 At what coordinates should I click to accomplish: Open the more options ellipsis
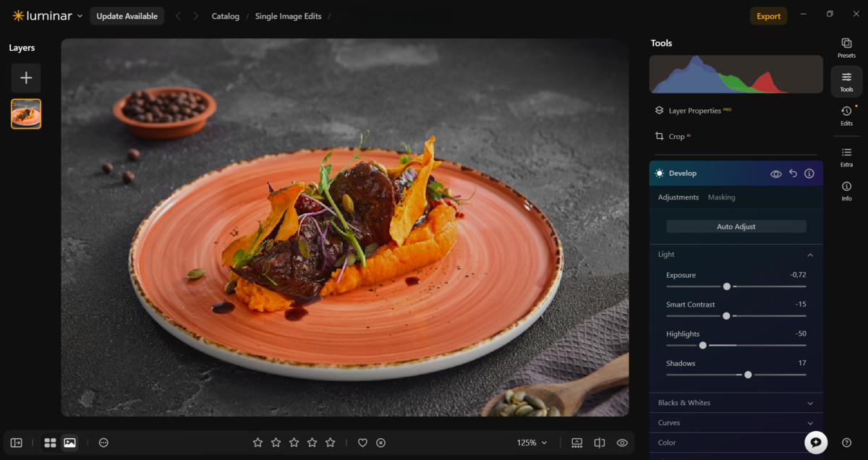(103, 443)
